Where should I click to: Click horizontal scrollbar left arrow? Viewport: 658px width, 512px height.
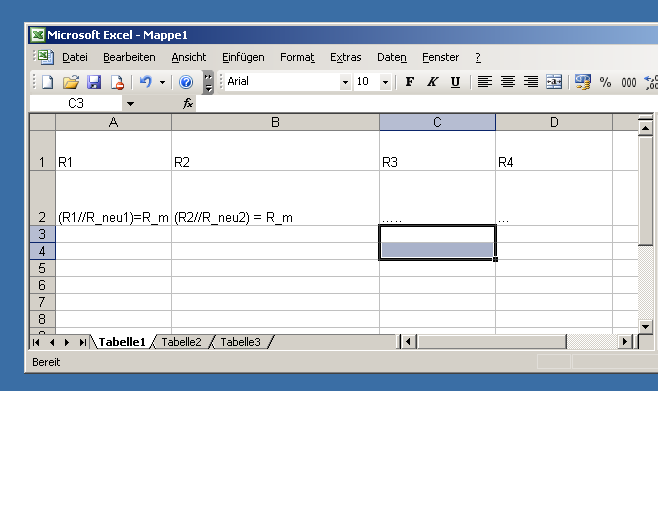[x=408, y=342]
